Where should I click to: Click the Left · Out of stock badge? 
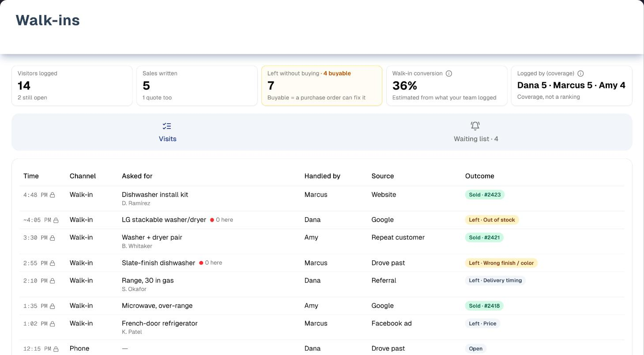[492, 220]
